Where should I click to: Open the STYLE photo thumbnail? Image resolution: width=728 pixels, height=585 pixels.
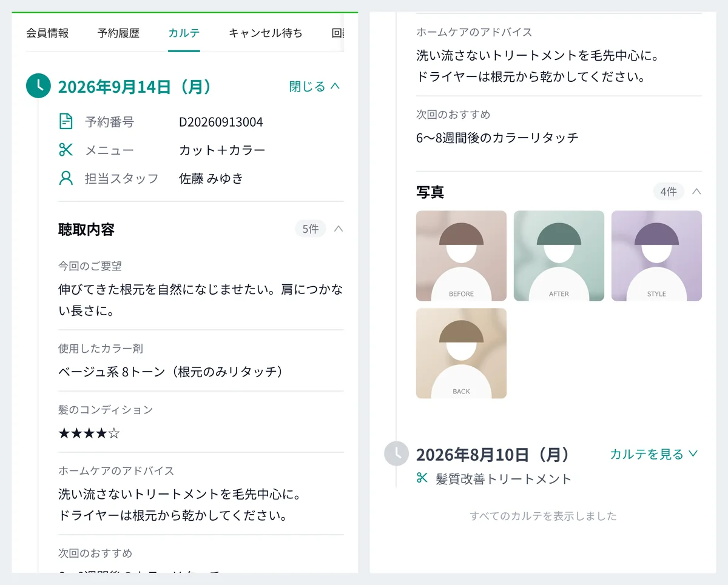(x=656, y=255)
